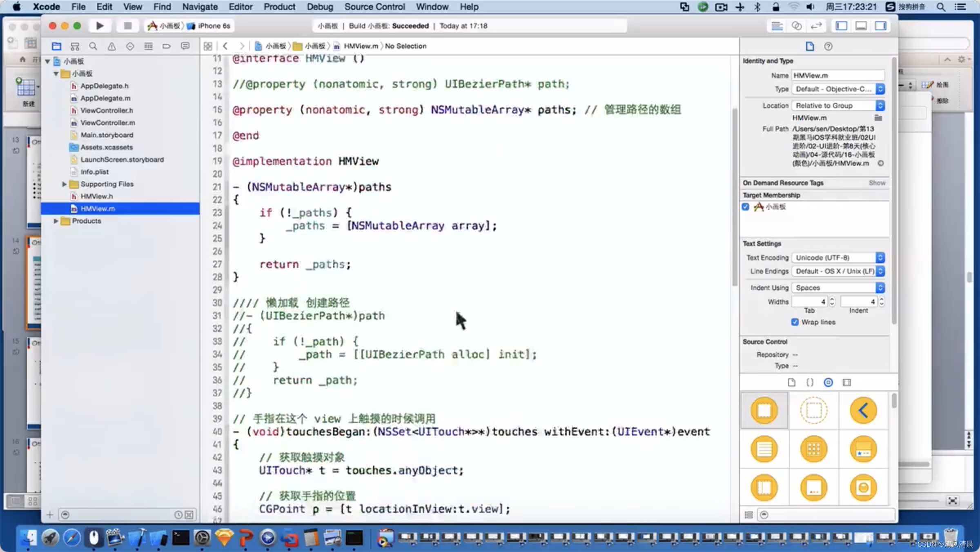
Task: Click No Selection in the jump bar
Action: (405, 46)
